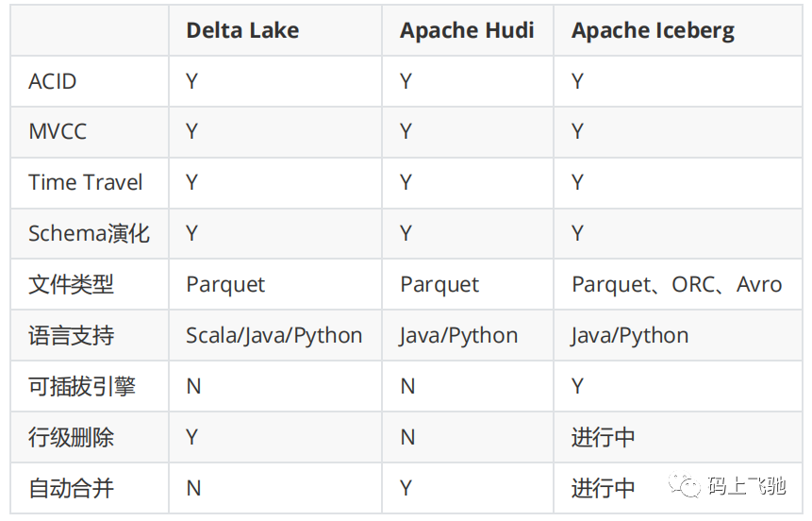
Task: Click Apache Hudi's Java/Python cell
Action: 458,335
